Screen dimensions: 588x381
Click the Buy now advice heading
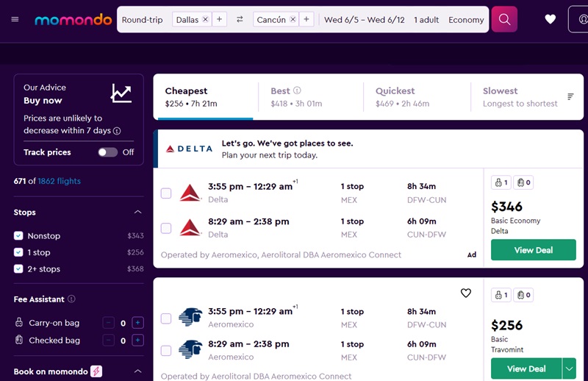pos(43,101)
